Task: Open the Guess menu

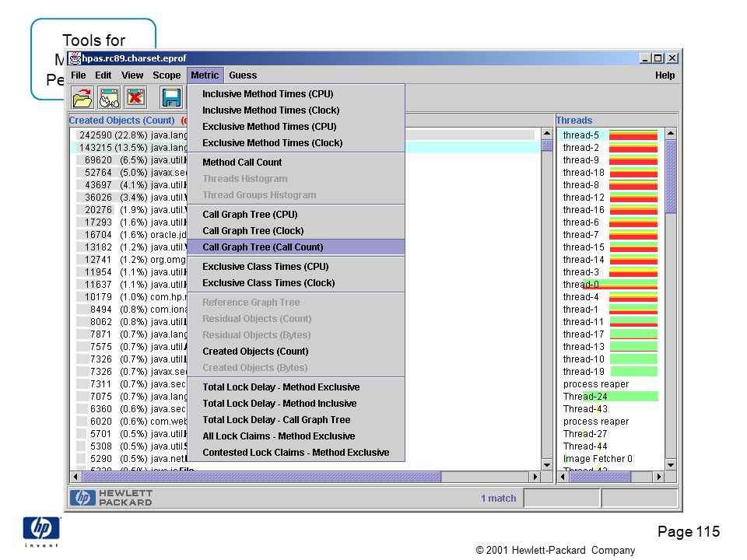Action: [x=243, y=75]
